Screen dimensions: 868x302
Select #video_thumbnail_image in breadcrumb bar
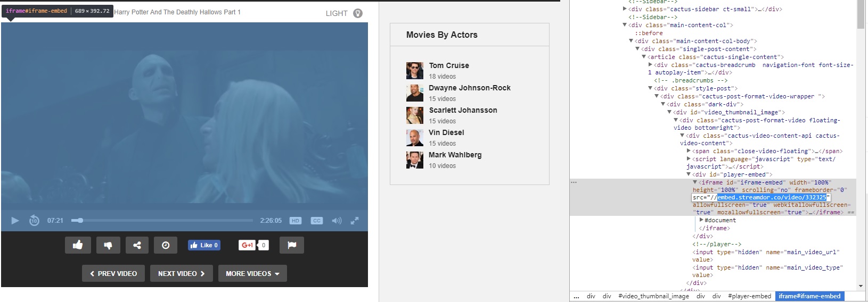click(x=653, y=296)
